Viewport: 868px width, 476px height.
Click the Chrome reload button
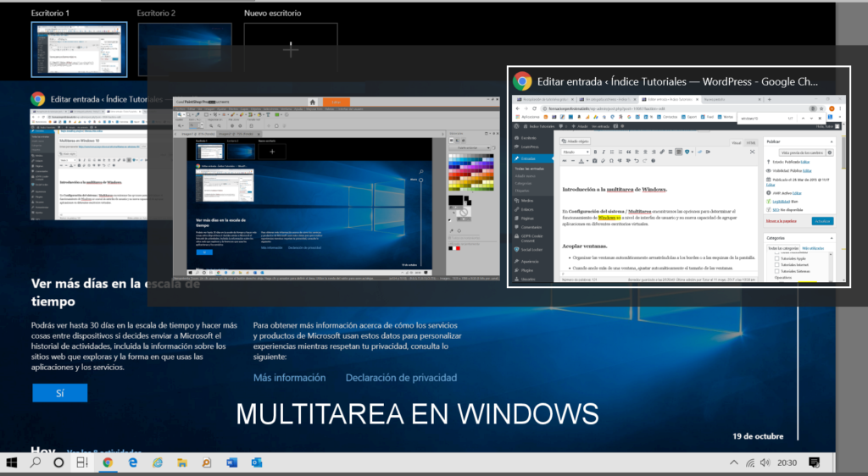[x=534, y=109]
